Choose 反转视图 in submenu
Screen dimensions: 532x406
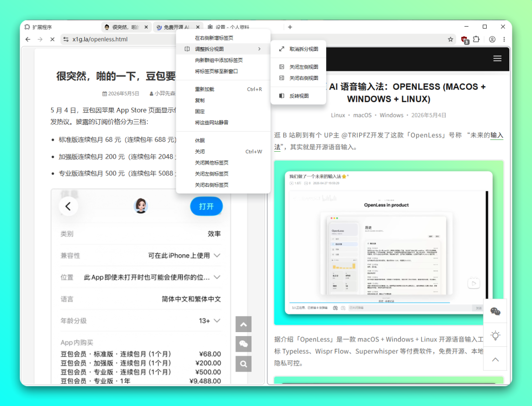tap(298, 96)
